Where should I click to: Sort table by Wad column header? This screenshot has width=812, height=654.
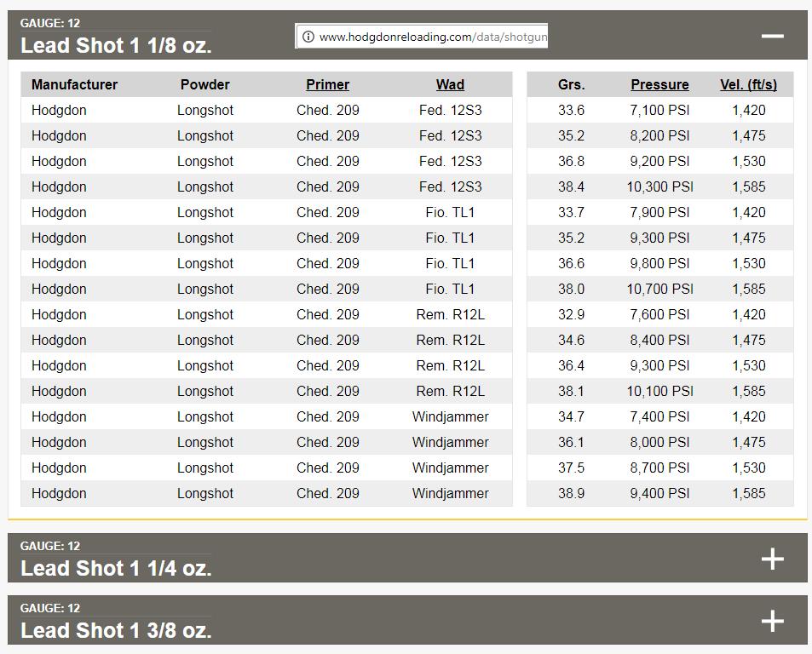[450, 84]
